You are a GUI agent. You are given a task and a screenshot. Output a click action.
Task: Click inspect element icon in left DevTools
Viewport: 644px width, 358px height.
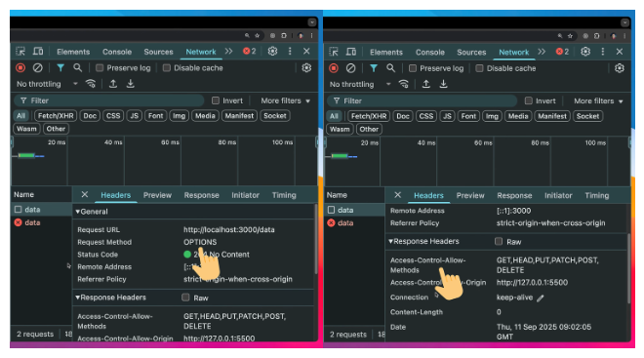[20, 52]
